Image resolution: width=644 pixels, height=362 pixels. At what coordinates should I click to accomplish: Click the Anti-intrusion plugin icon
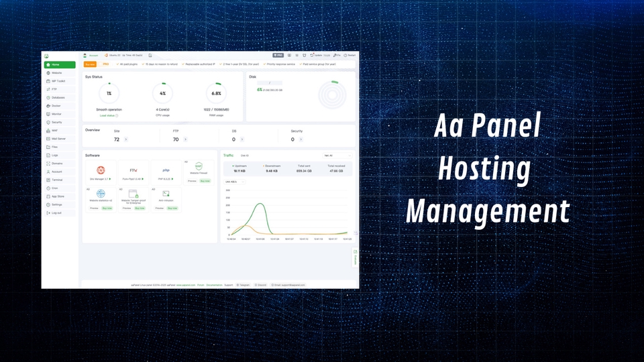coord(166,194)
